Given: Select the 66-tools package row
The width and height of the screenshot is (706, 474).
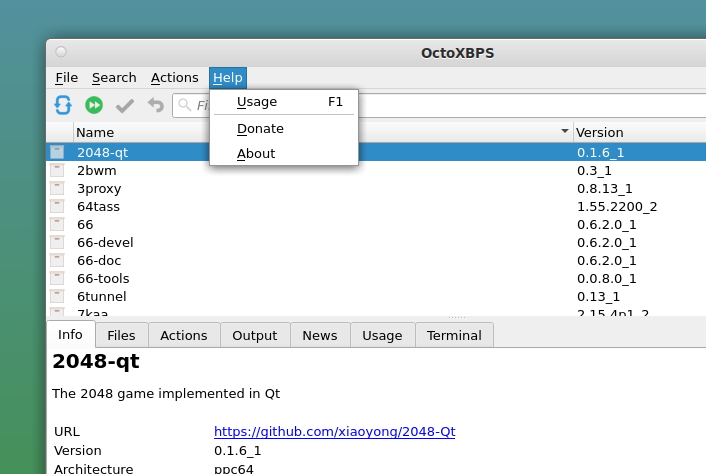Looking at the screenshot, I should coord(376,278).
